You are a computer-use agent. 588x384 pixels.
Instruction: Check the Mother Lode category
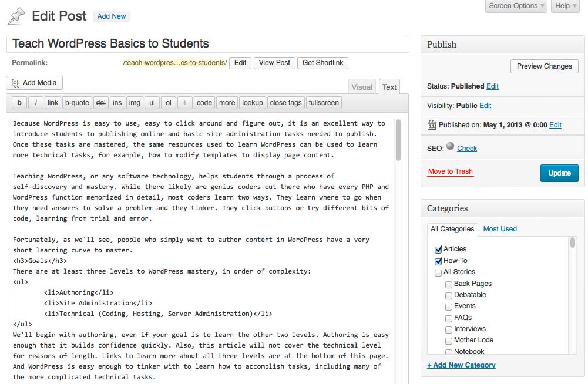(449, 341)
